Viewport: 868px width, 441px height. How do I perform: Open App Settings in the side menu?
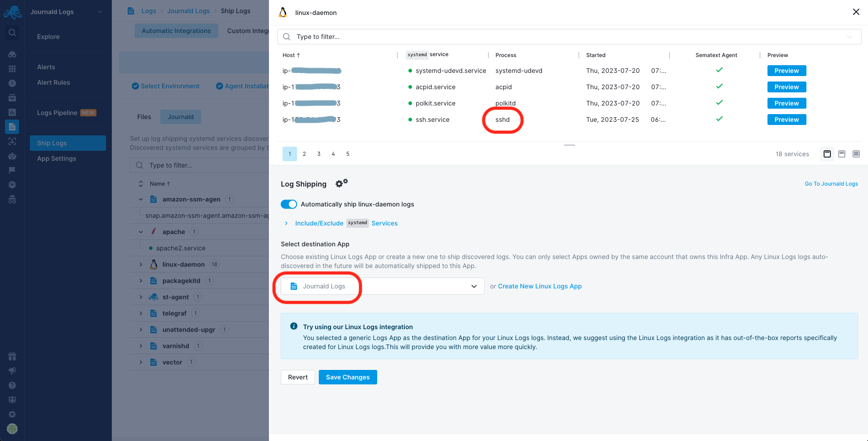[57, 158]
